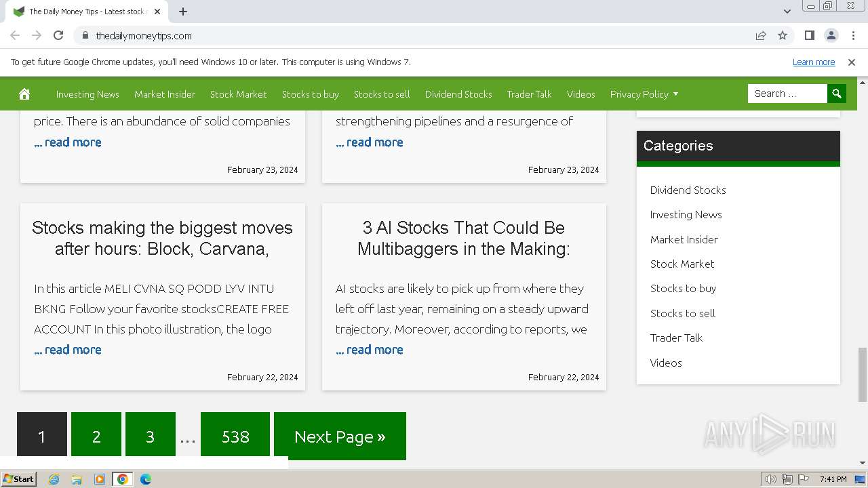Click the network tray icon
The width and height of the screenshot is (868, 488).
click(x=787, y=479)
